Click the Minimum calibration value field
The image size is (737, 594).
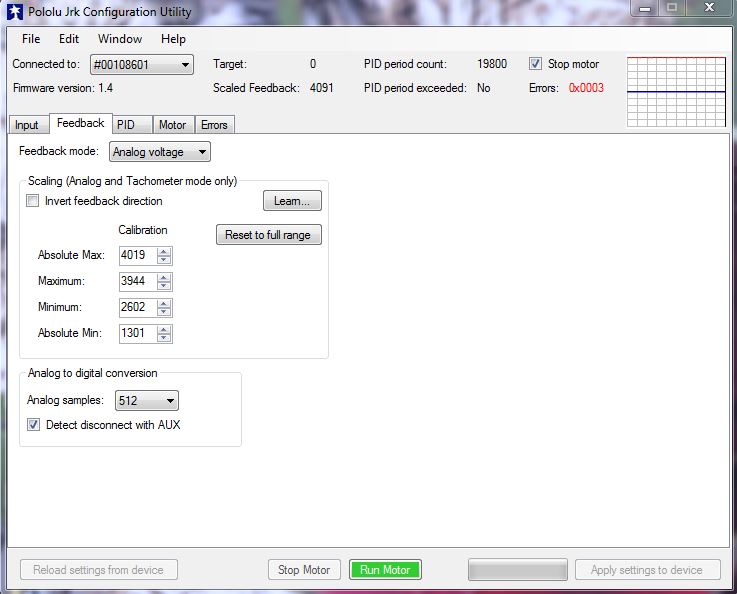tap(138, 307)
